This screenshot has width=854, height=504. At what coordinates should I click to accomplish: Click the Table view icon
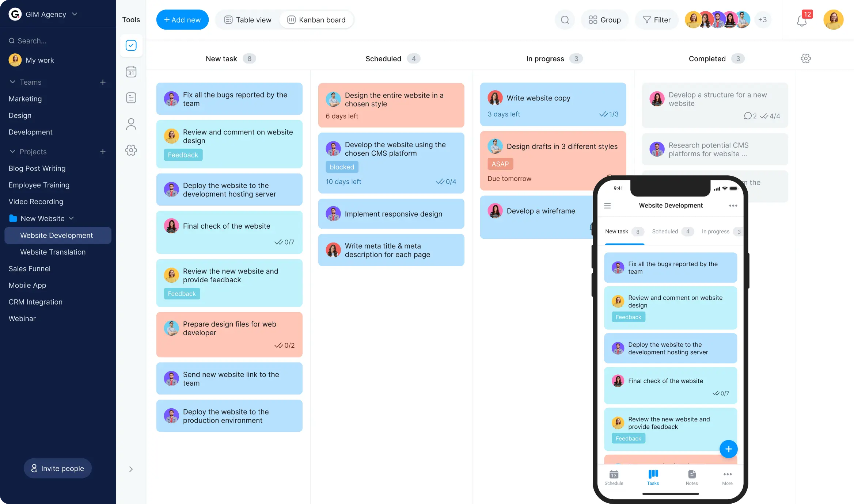228,19
